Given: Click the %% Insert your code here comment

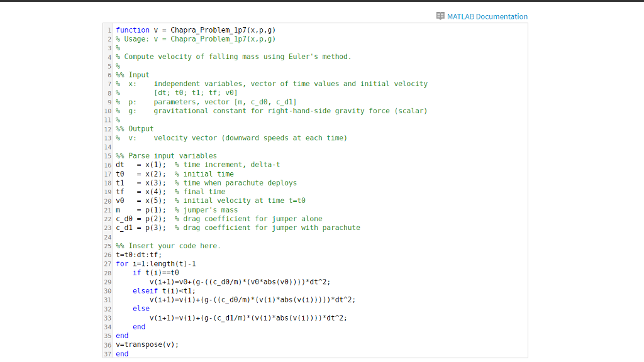Looking at the screenshot, I should click(156, 245).
